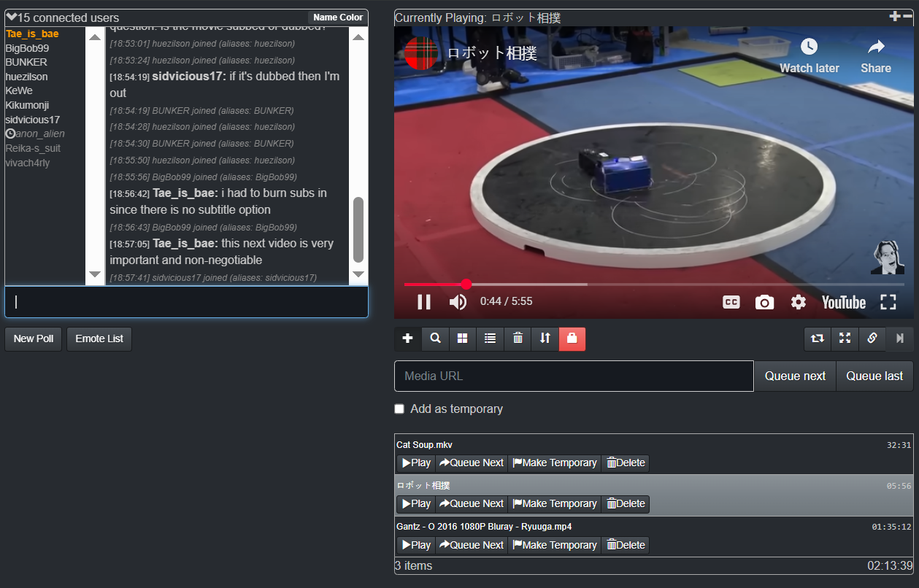Image resolution: width=919 pixels, height=588 pixels.
Task: Make Cat Soup.mkv temporary
Action: pyautogui.click(x=555, y=463)
